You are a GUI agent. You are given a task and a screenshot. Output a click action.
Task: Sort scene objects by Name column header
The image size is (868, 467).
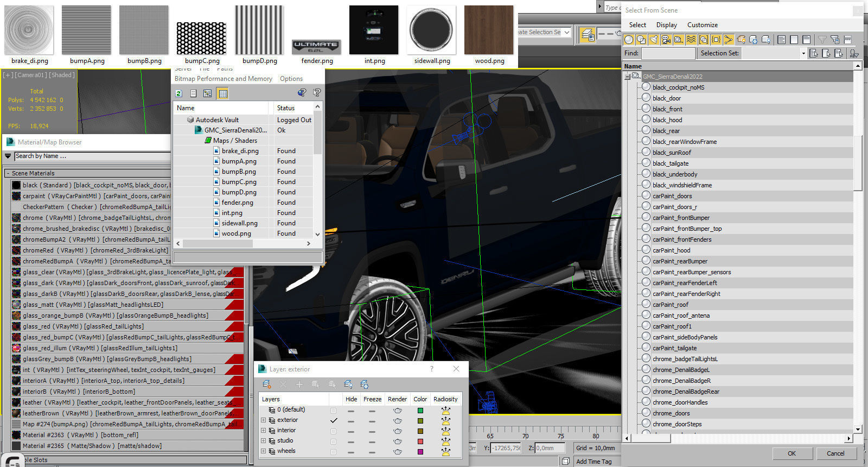tap(738, 66)
